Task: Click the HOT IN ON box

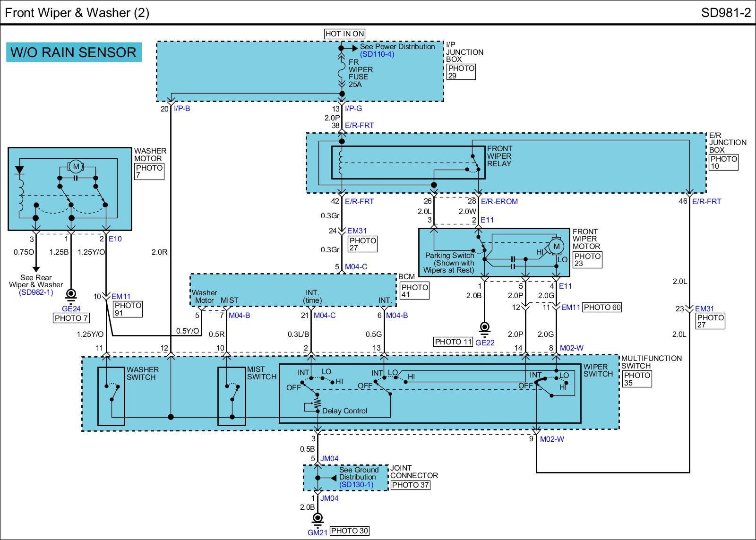Action: click(x=344, y=34)
